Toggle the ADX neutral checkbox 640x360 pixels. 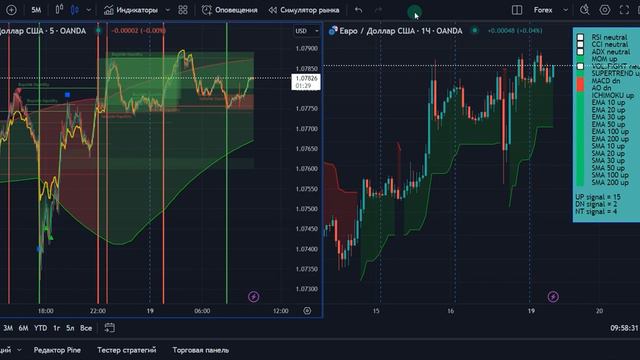[580, 51]
